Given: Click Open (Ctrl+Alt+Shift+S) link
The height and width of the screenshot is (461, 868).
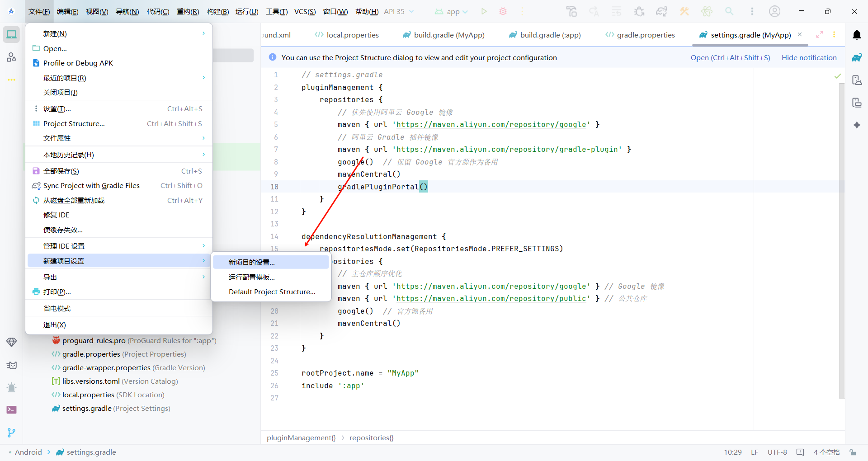Looking at the screenshot, I should click(730, 57).
